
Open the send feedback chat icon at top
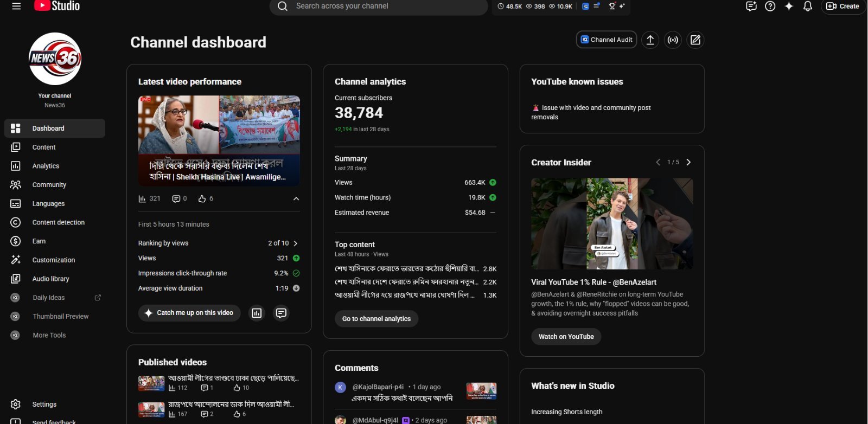[x=751, y=7]
